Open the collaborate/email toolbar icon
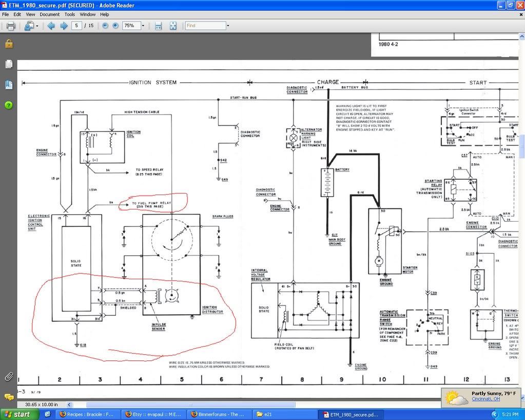The height and width of the screenshot is (420, 525). click(x=29, y=26)
